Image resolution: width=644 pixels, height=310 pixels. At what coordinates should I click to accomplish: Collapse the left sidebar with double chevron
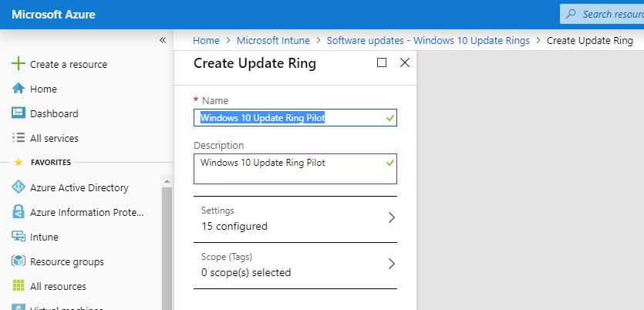[163, 40]
